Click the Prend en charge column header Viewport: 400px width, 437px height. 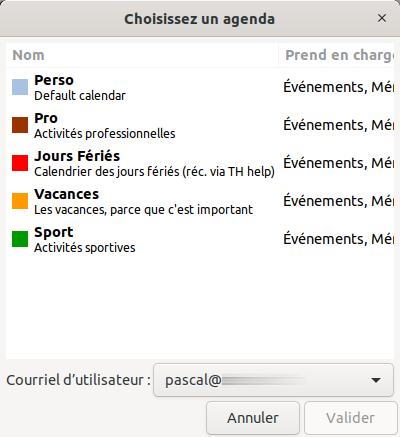click(336, 55)
